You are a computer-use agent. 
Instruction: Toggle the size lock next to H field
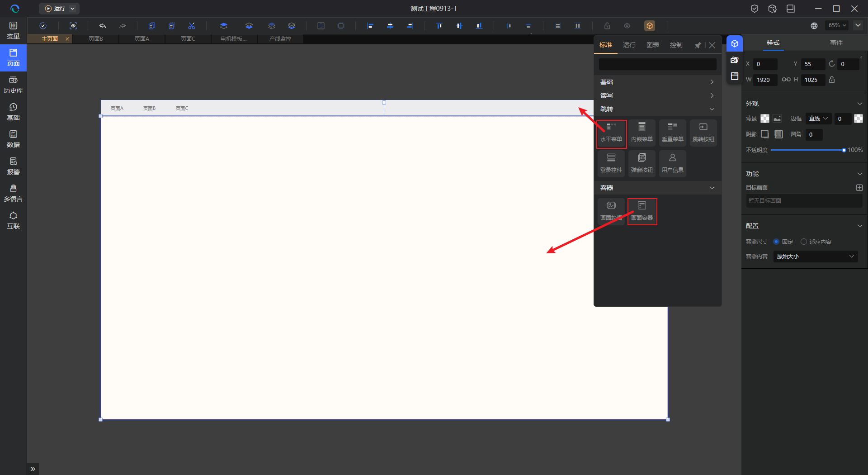(x=832, y=80)
